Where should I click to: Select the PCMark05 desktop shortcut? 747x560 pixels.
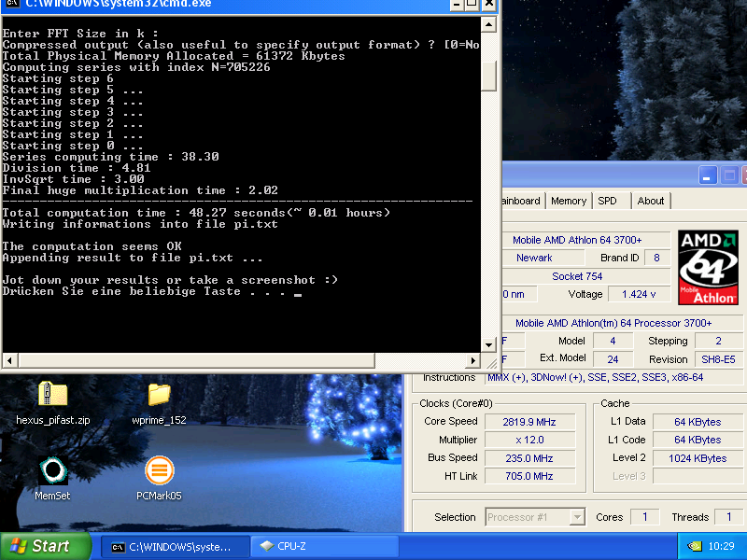159,470
